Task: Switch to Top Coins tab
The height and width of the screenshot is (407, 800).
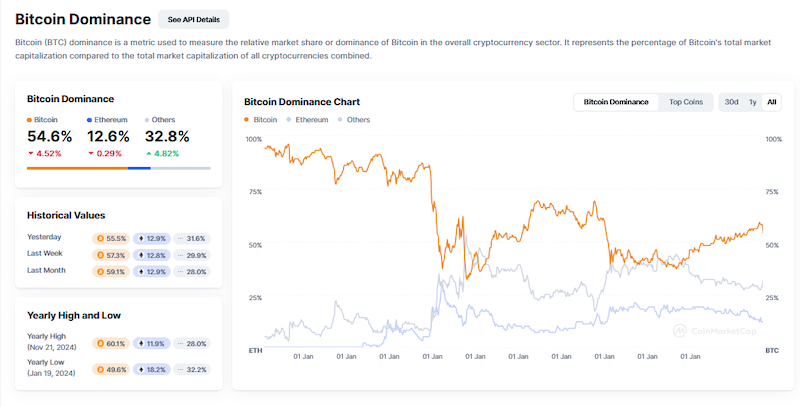Action: (685, 102)
